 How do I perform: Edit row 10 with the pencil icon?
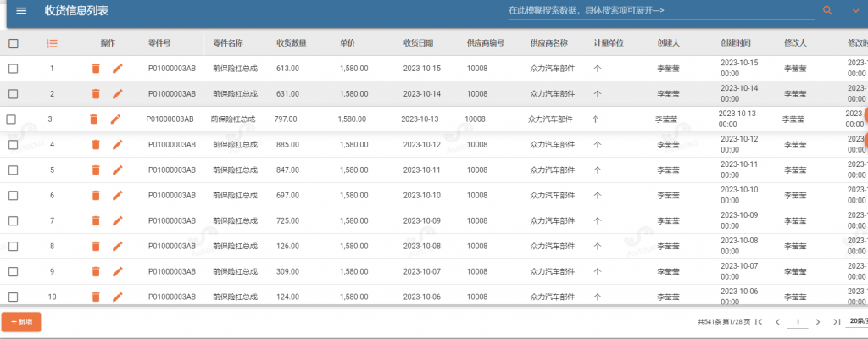click(x=117, y=297)
